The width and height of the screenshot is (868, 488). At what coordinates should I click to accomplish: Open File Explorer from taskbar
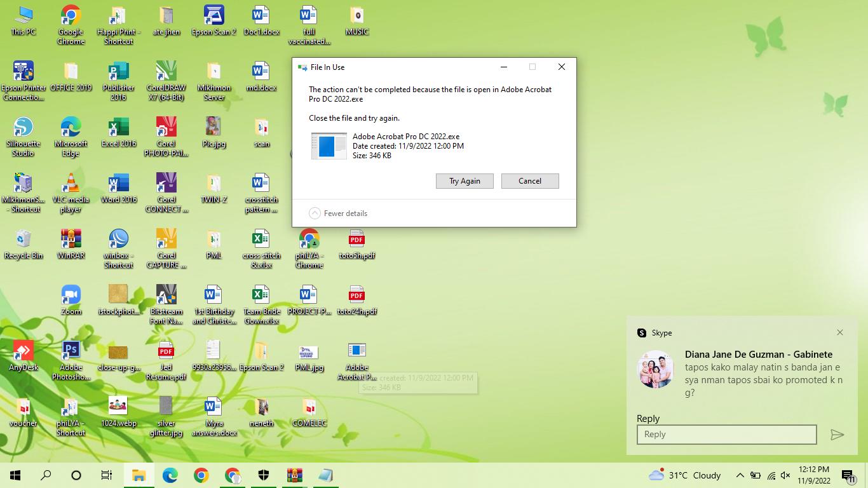pyautogui.click(x=139, y=475)
